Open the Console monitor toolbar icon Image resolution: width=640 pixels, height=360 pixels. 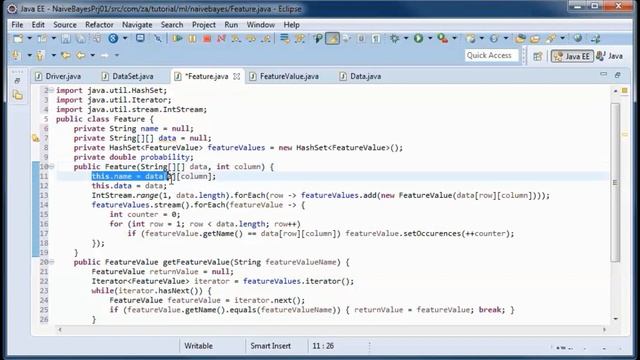coord(140,39)
